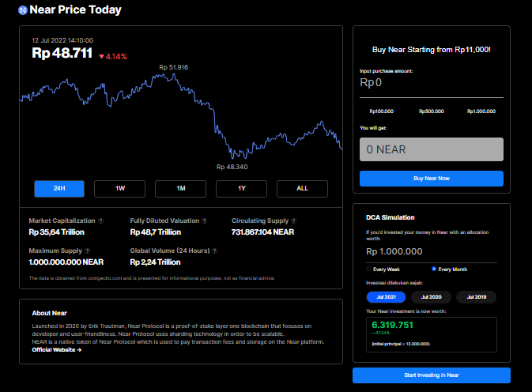The width and height of the screenshot is (532, 392).
Task: Click the Rp 51.916 chart high label
Action: (x=174, y=67)
